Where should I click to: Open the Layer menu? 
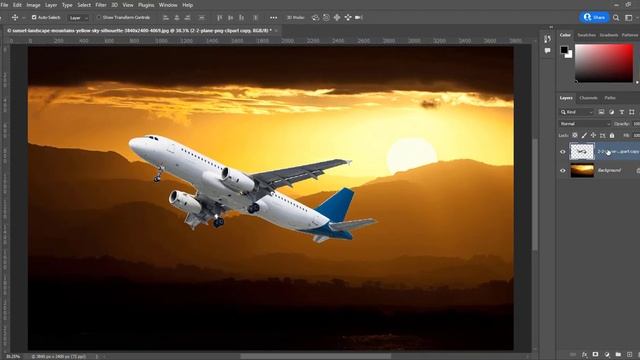[x=51, y=5]
